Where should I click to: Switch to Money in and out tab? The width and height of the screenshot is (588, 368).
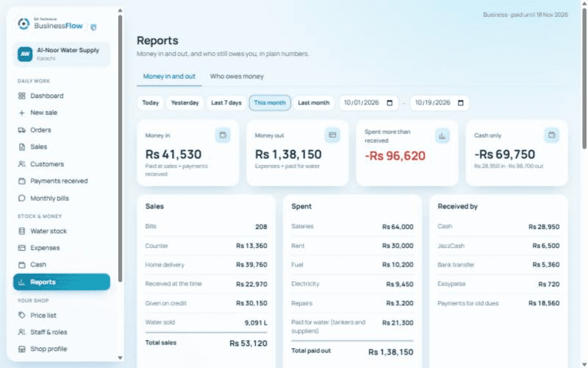click(169, 77)
